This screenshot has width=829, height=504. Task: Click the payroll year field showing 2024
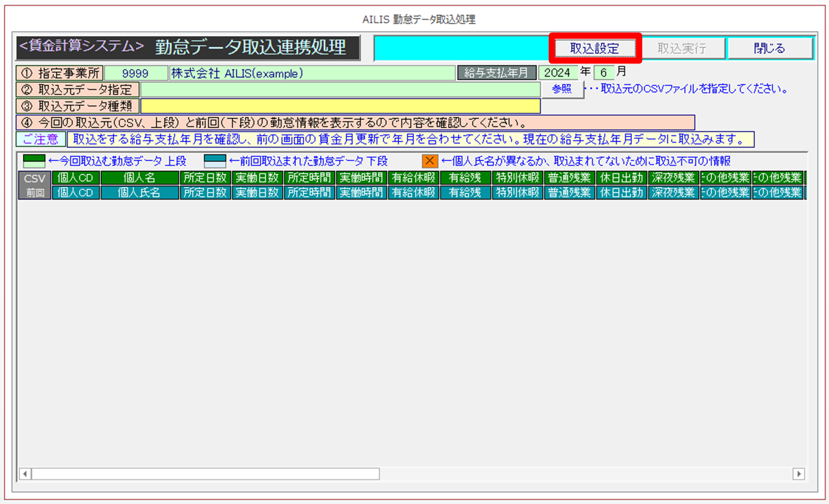click(x=557, y=73)
